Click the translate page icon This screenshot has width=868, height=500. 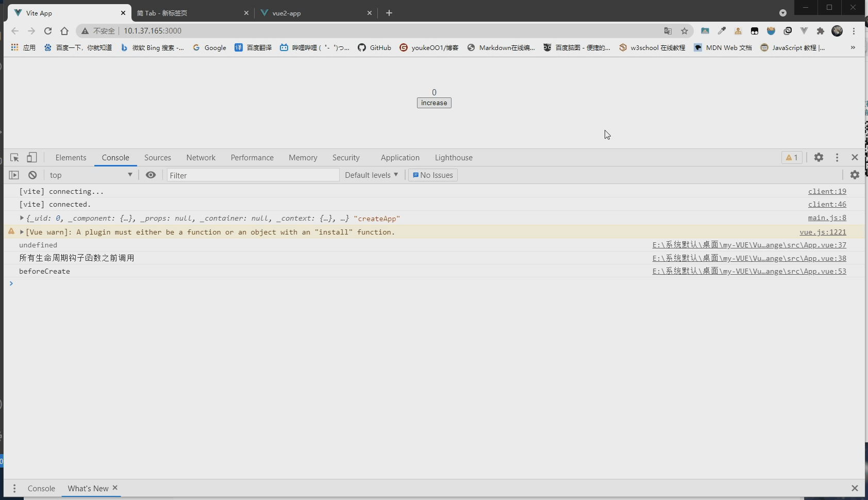(x=668, y=31)
